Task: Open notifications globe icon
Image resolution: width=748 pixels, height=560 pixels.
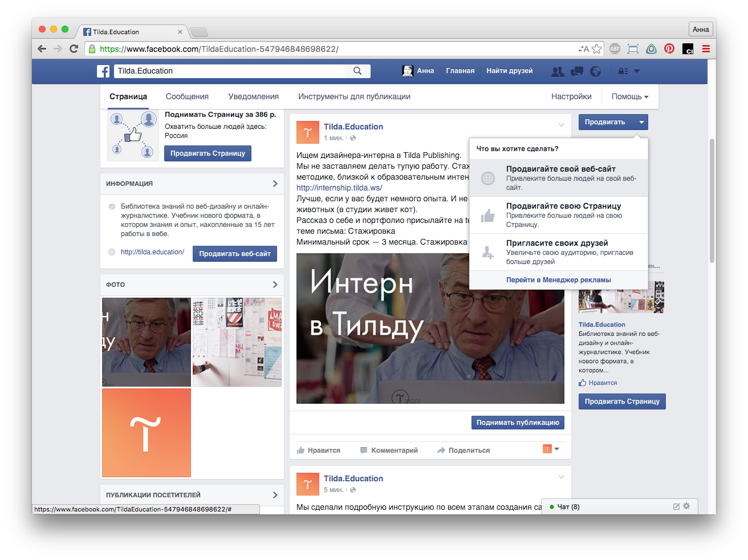Action: 596,71
